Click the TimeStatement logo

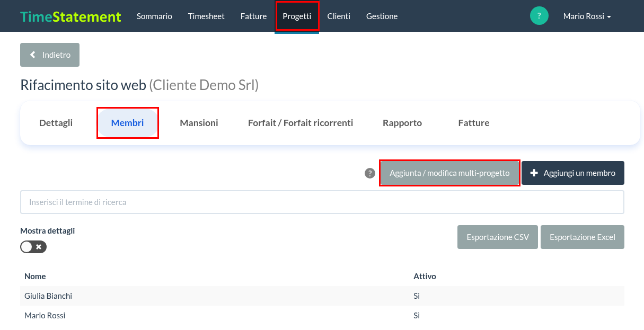pyautogui.click(x=71, y=16)
